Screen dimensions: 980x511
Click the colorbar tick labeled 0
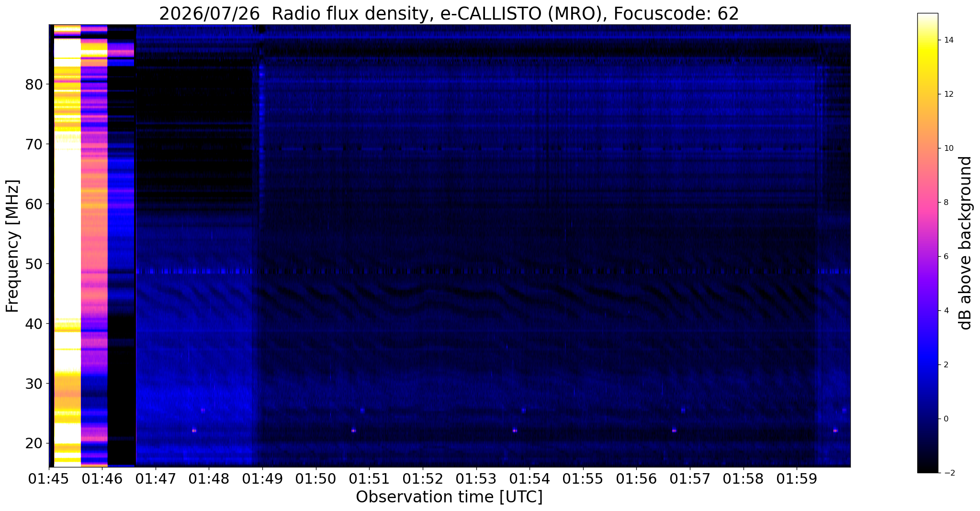tap(945, 419)
